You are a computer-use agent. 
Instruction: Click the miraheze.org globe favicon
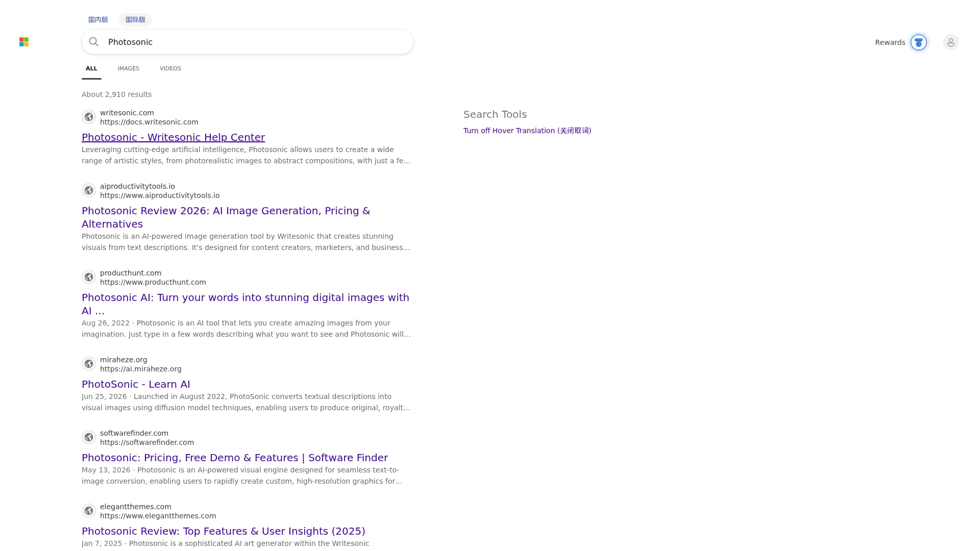[89, 364]
